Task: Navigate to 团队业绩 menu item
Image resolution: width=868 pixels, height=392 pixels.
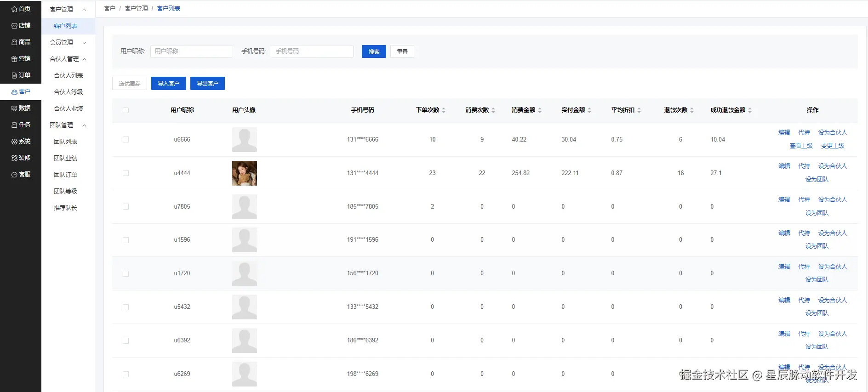Action: click(66, 158)
